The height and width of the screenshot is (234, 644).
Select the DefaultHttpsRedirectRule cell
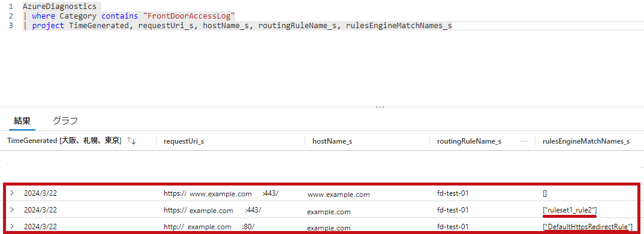(x=587, y=227)
